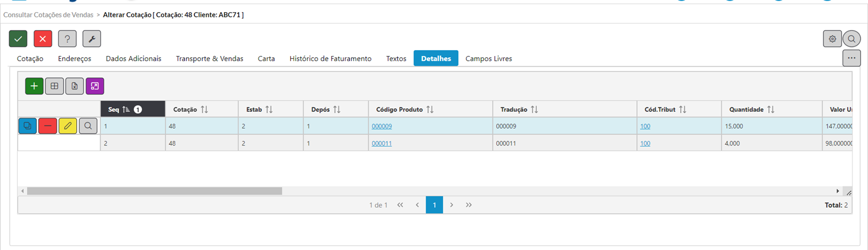Open the Transporte & Vendas tab
This screenshot has width=868, height=250.
pos(209,58)
